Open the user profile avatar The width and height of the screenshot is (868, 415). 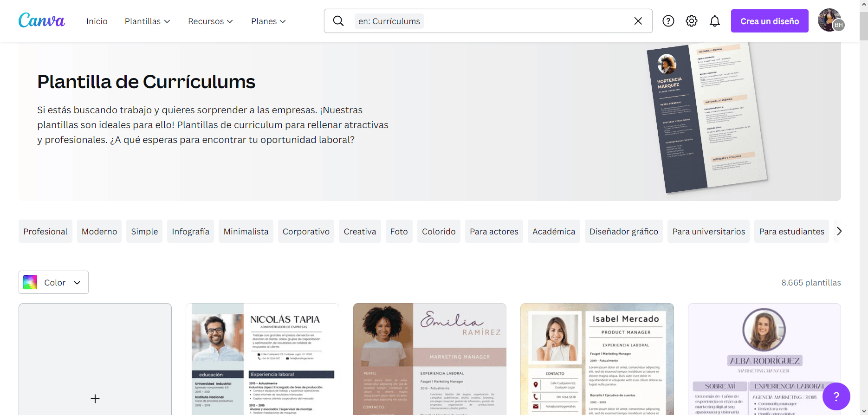(830, 20)
